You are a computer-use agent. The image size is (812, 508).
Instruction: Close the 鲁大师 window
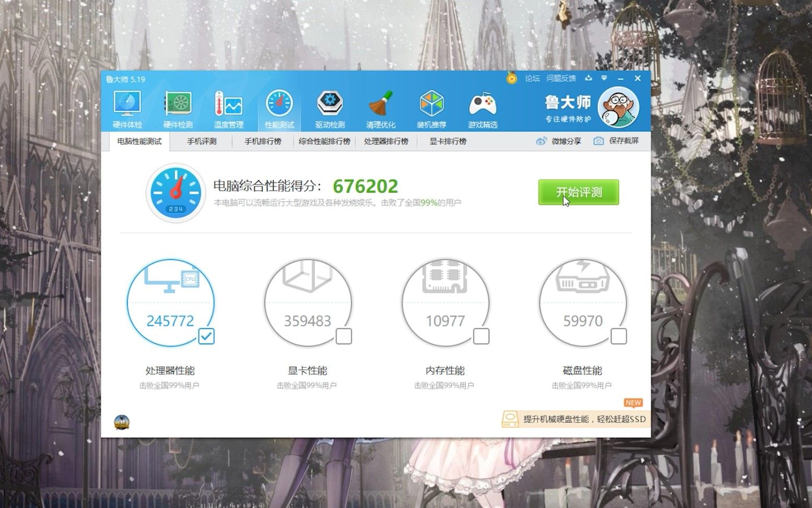[638, 78]
